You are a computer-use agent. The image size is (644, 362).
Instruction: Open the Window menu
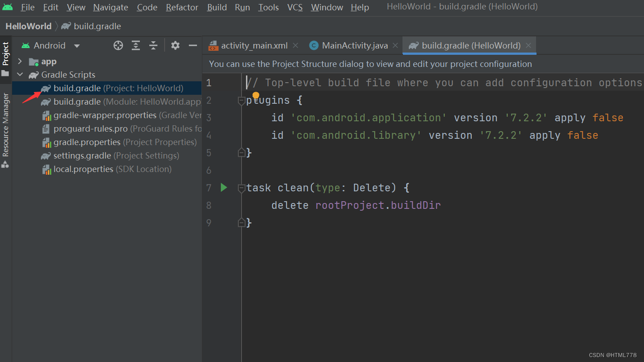[327, 7]
